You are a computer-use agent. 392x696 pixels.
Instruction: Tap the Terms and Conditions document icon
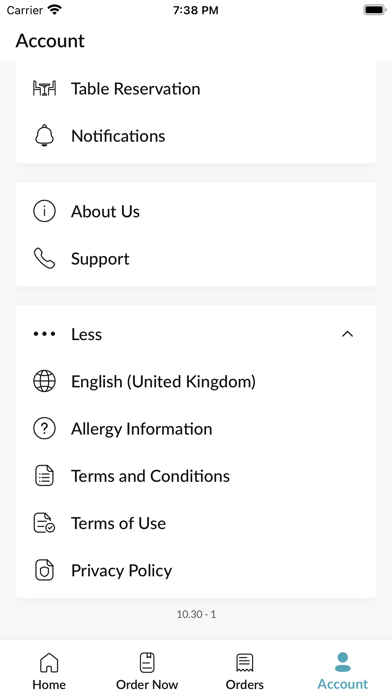44,476
